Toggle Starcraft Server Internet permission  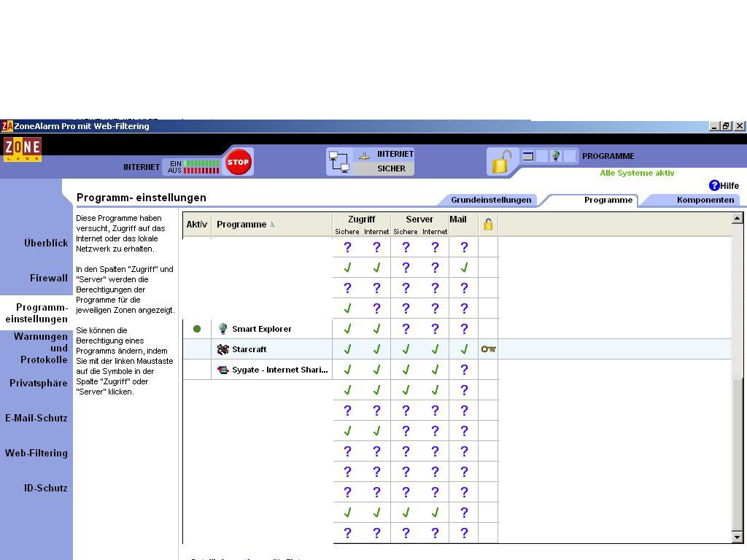[x=435, y=349]
